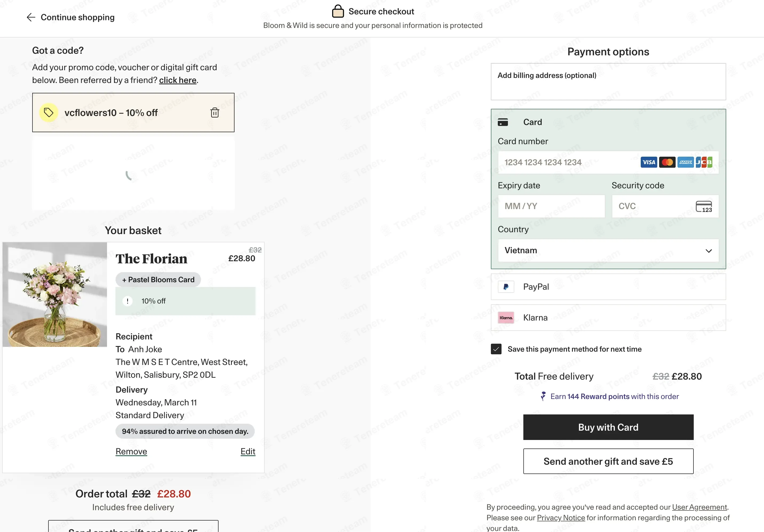The height and width of the screenshot is (532, 764).
Task: Delete the vcflowers10 promo code with trash icon
Action: (215, 113)
